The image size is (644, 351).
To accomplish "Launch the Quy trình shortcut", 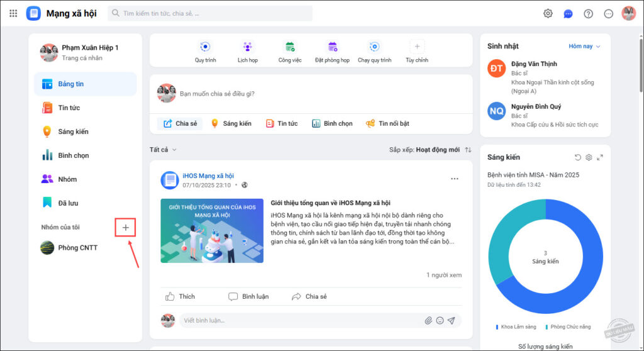I will (206, 52).
